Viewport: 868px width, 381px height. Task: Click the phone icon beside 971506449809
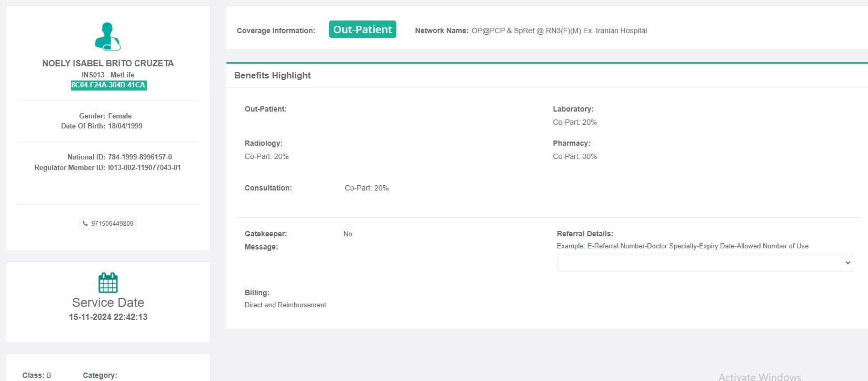(85, 224)
